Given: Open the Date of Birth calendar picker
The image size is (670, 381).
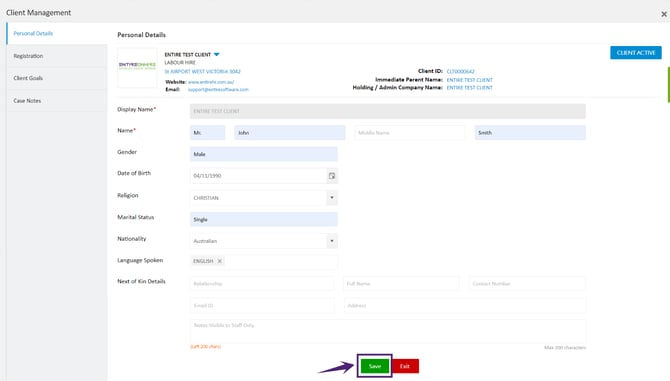Looking at the screenshot, I should pyautogui.click(x=332, y=176).
